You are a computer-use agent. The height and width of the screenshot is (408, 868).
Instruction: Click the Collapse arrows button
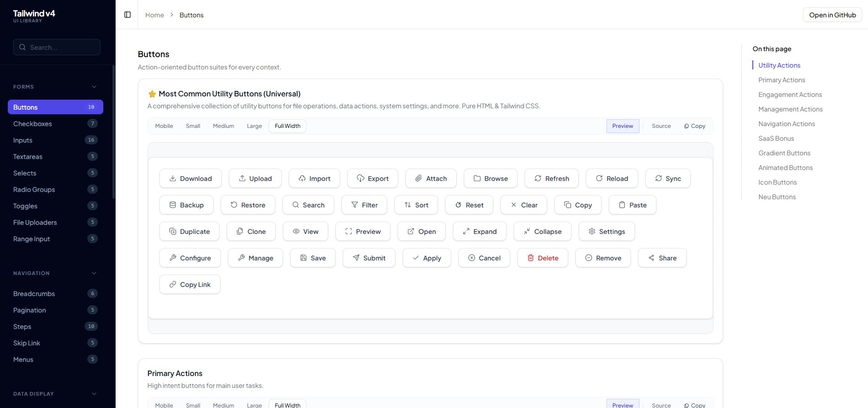point(543,231)
